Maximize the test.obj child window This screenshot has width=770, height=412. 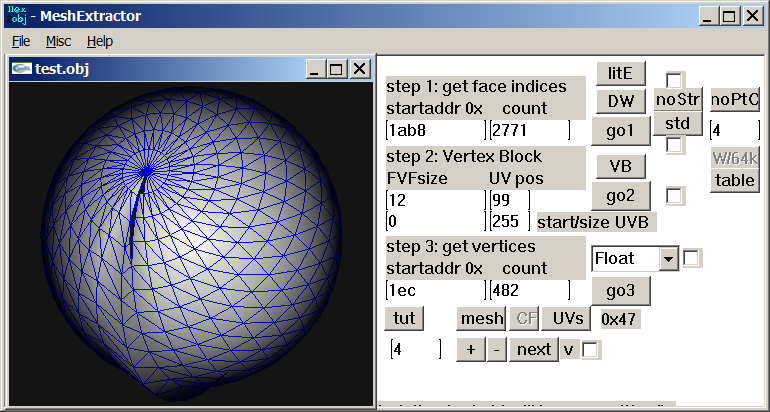pyautogui.click(x=336, y=69)
